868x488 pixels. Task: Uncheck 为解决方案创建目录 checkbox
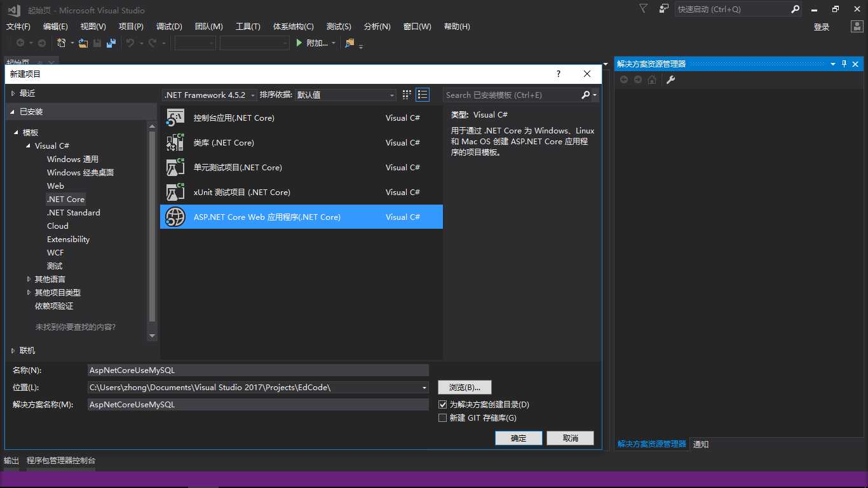pos(443,404)
